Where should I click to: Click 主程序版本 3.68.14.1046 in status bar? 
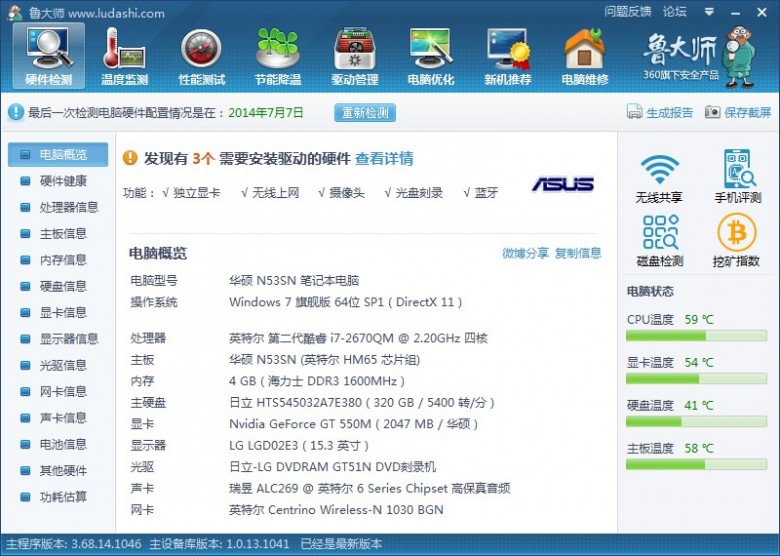click(x=74, y=544)
